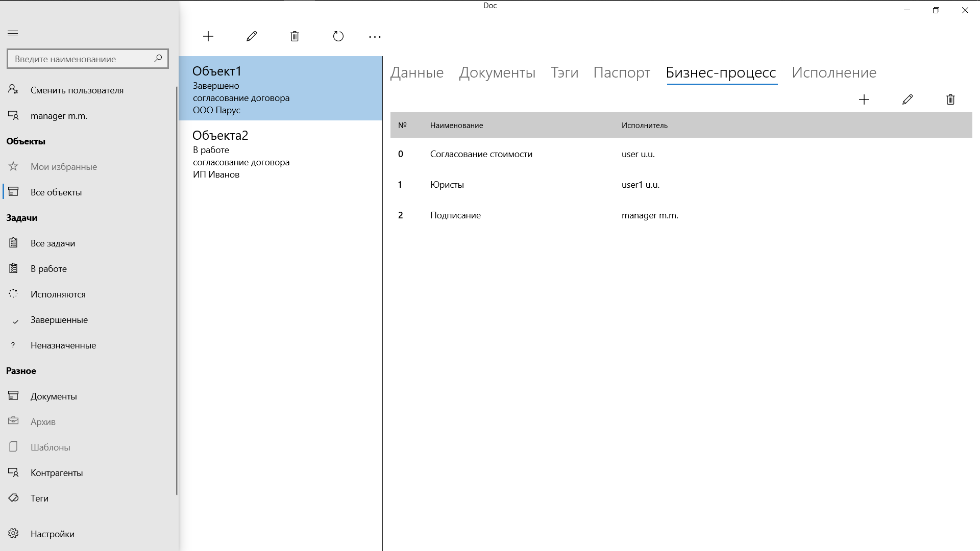
Task: Select Объекта2 in the object list
Action: tap(281, 153)
